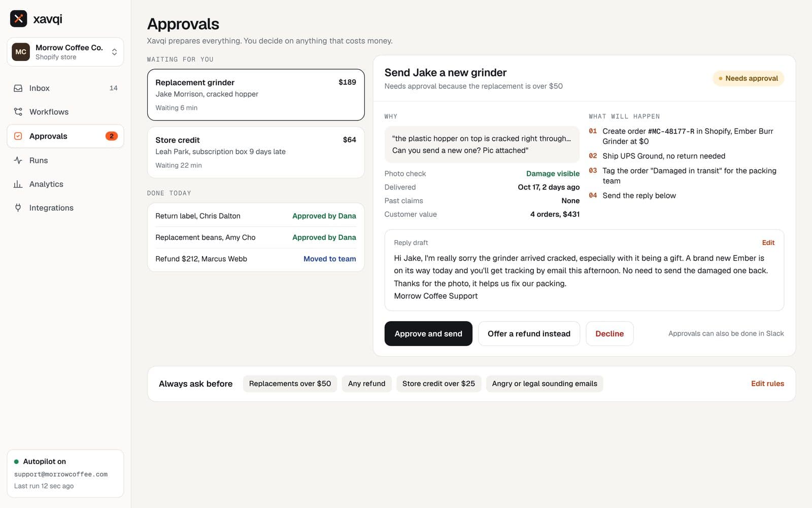Navigate to Analytics

[65, 184]
